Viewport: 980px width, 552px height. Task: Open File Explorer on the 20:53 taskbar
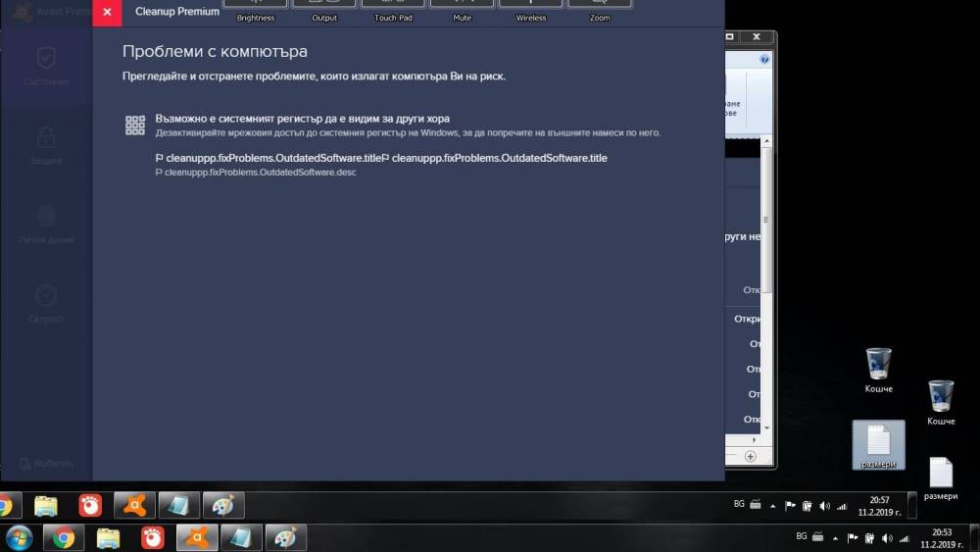tap(108, 537)
